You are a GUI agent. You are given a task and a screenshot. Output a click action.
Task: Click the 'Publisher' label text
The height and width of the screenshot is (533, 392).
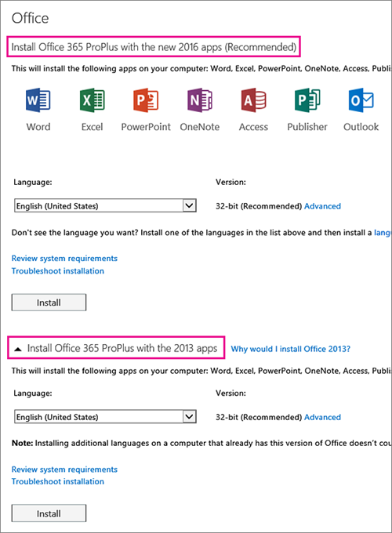tap(307, 127)
